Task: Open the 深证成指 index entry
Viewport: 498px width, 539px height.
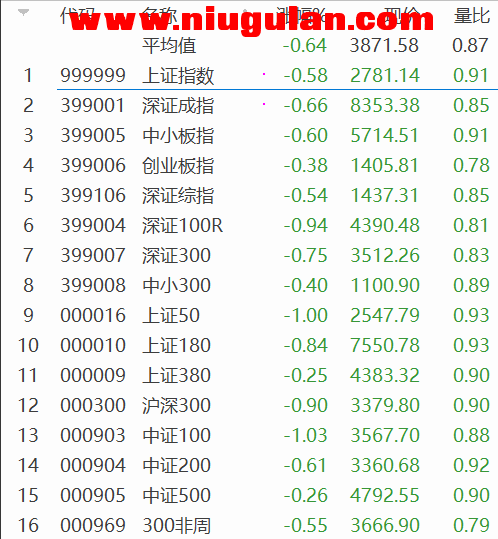Action: pyautogui.click(x=178, y=106)
